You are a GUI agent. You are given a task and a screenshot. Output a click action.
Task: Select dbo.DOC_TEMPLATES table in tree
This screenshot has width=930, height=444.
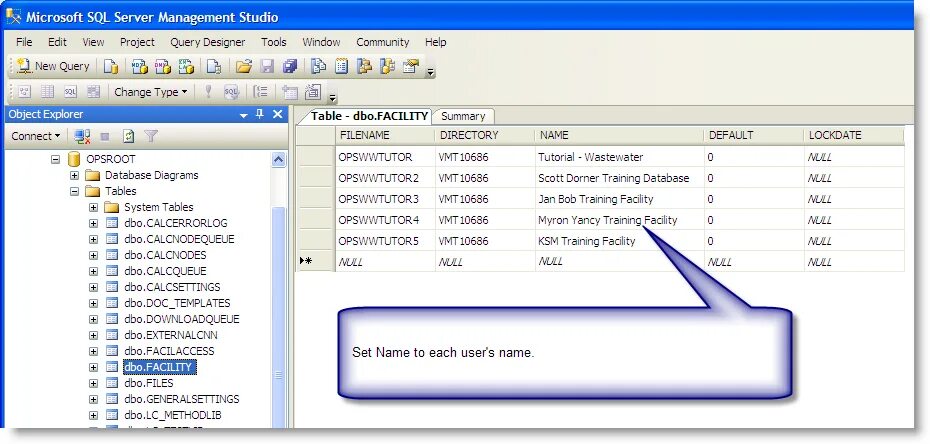pos(177,304)
